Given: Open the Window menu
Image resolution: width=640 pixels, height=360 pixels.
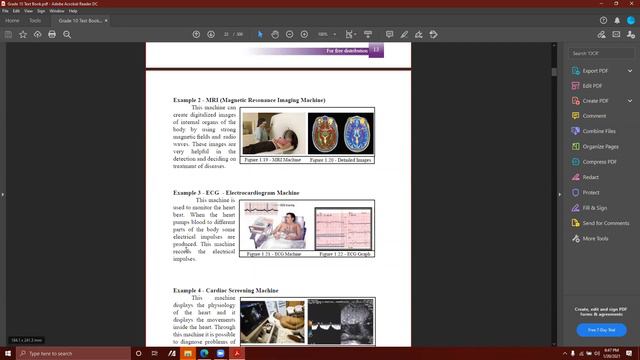Looking at the screenshot, I should 57,11.
